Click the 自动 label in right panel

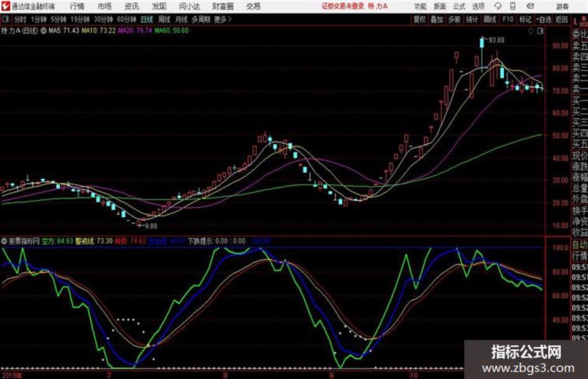tap(580, 245)
